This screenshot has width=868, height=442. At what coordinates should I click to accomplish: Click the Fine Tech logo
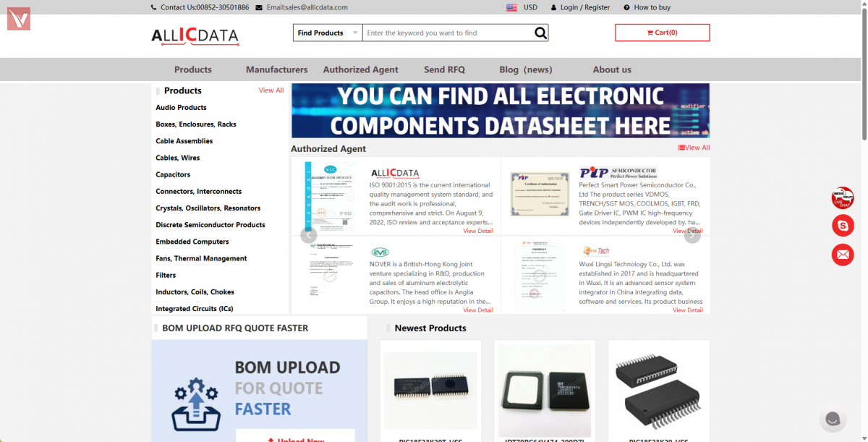pyautogui.click(x=597, y=251)
